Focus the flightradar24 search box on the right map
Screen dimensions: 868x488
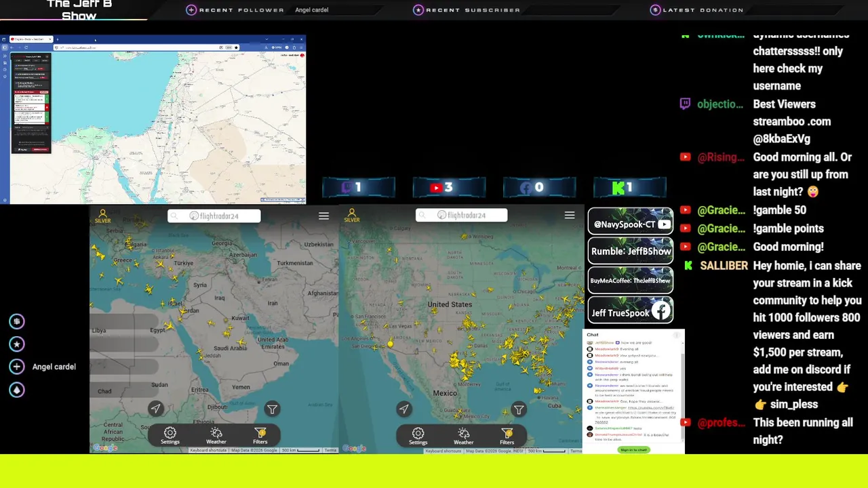click(x=462, y=215)
